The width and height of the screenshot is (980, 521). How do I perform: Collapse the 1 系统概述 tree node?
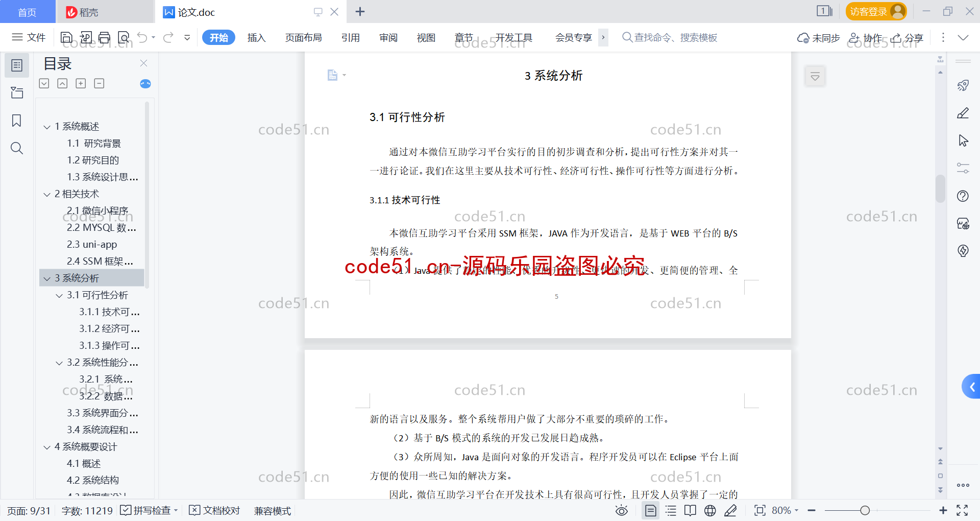pos(47,127)
